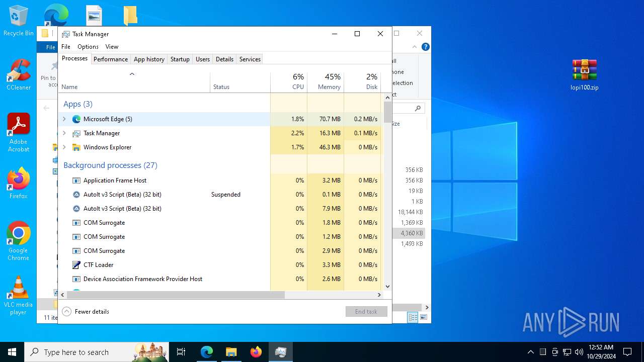Click the Background processes (27) heading

pyautogui.click(x=110, y=165)
